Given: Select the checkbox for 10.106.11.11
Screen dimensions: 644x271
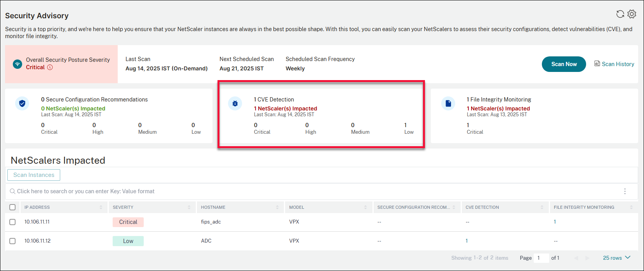Looking at the screenshot, I should coord(12,222).
